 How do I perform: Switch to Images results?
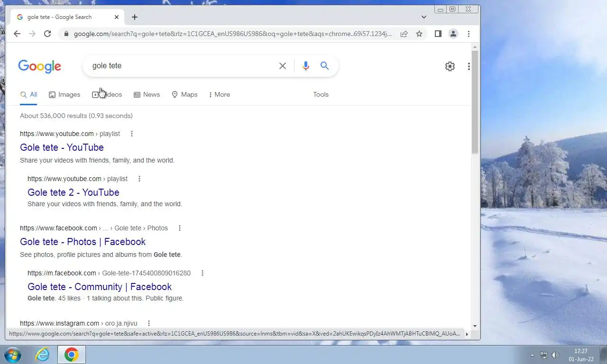(x=64, y=94)
